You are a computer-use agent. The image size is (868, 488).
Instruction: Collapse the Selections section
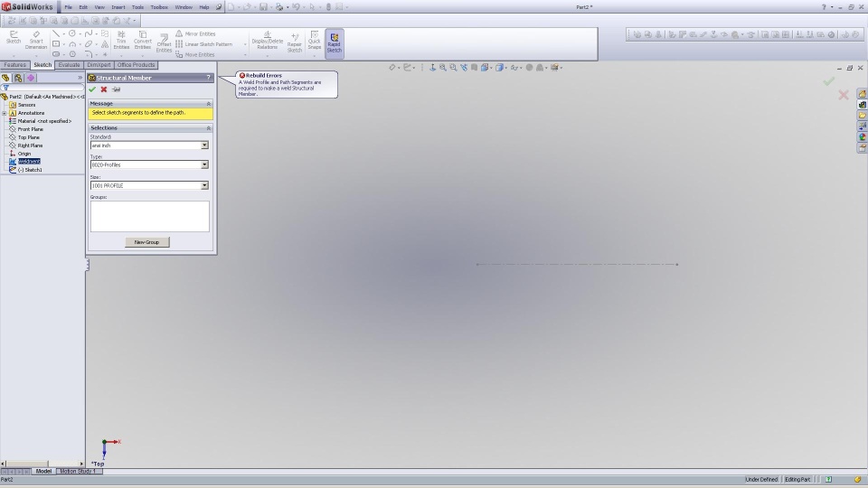(209, 127)
